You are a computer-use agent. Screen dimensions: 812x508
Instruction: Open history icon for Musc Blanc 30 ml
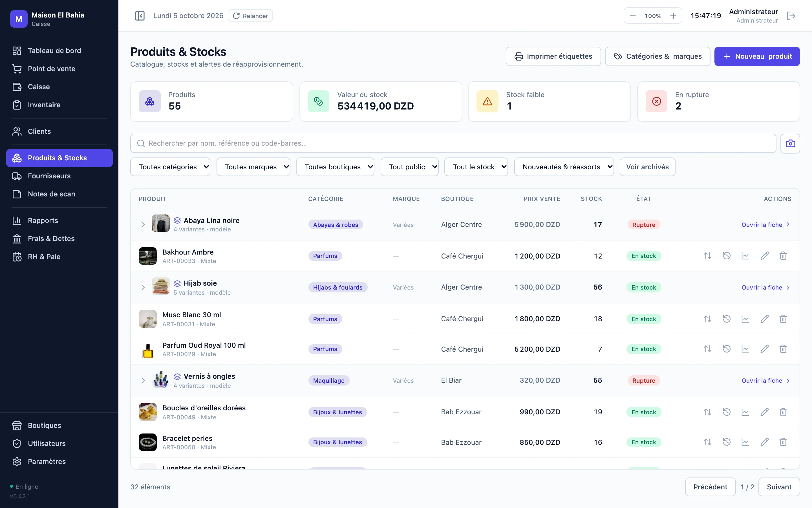[x=727, y=319]
